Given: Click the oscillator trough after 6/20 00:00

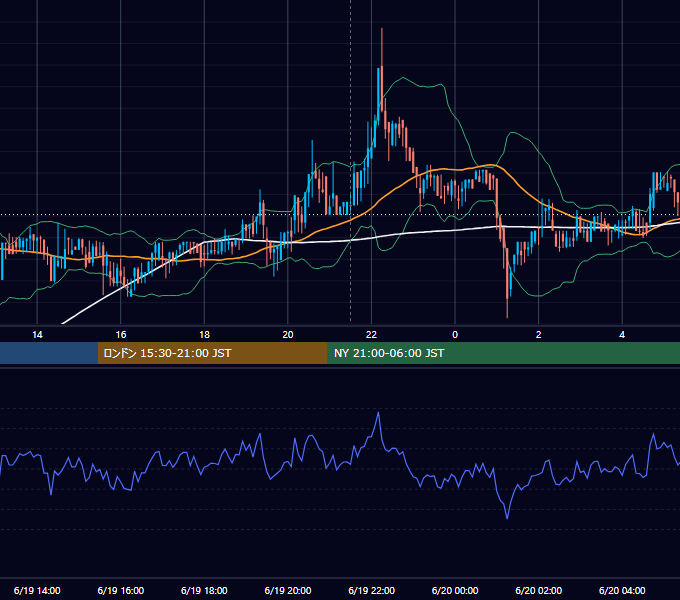Looking at the screenshot, I should coord(507,518).
